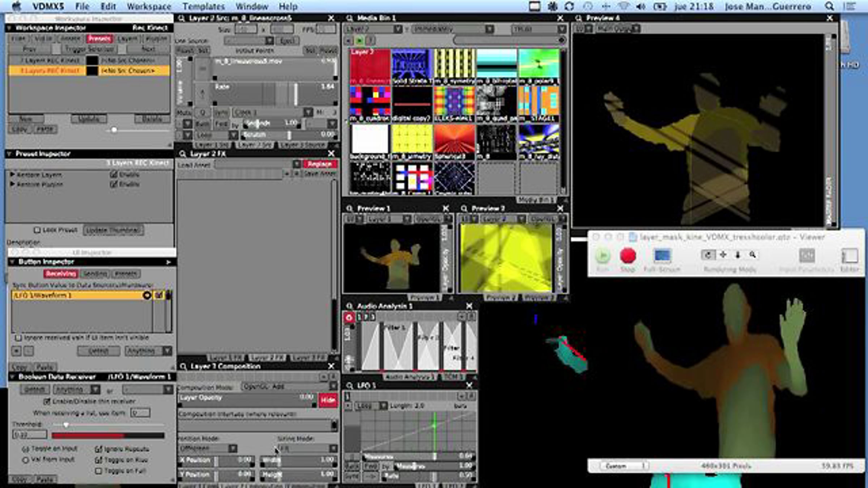Screen dimensions: 868x488
Task: Adjust the Threshold slider in Boolean Data Receiver
Action: pos(108,425)
